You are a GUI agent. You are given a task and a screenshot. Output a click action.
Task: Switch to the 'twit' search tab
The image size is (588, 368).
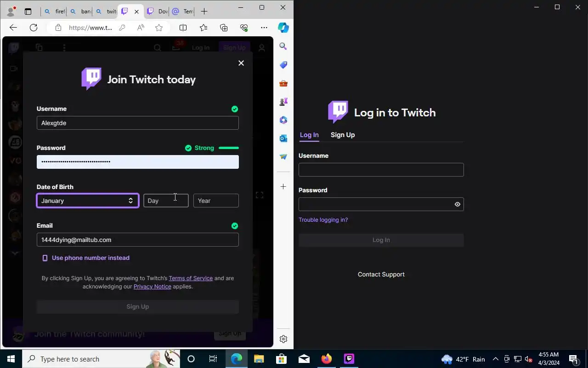tap(105, 11)
